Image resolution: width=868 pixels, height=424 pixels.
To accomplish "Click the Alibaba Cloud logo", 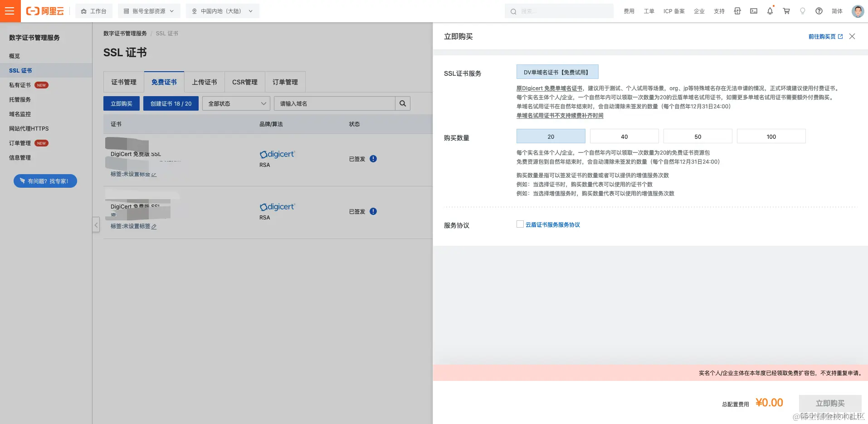I will click(45, 11).
